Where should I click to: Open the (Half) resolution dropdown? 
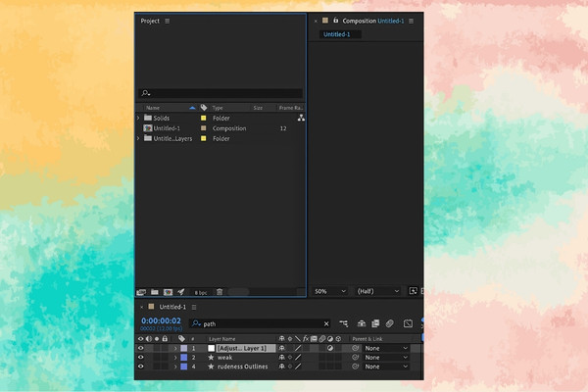378,291
